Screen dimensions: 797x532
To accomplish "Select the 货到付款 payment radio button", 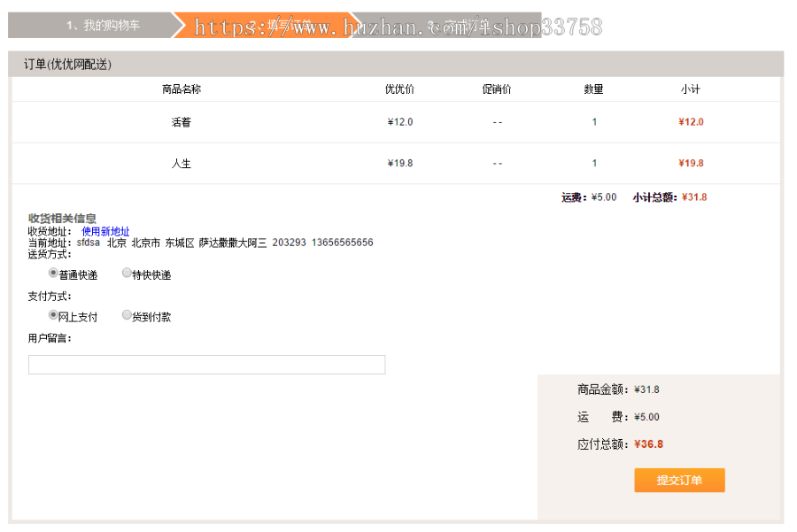I will (127, 314).
